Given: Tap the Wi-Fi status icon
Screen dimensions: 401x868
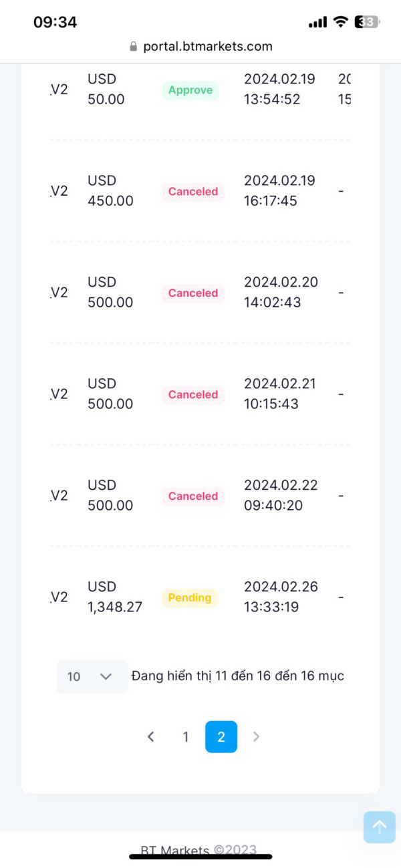Looking at the screenshot, I should click(x=340, y=22).
